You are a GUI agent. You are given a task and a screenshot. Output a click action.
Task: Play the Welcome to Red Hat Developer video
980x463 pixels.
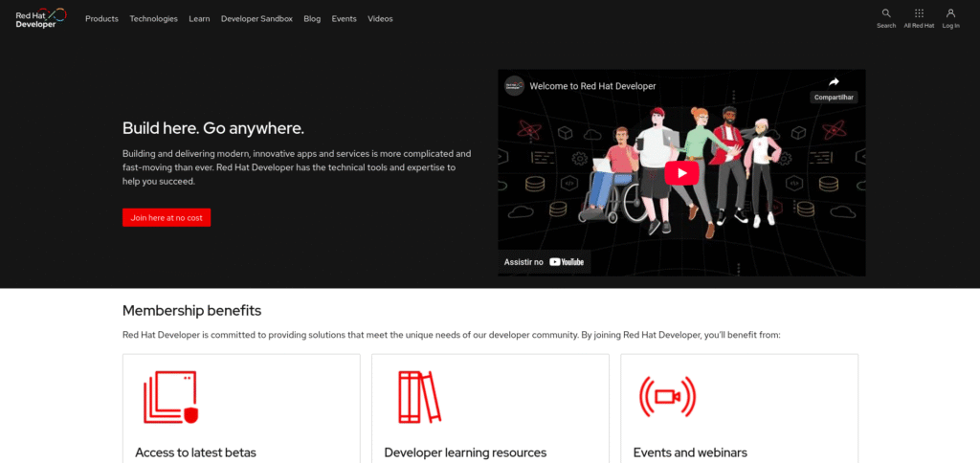click(x=681, y=173)
